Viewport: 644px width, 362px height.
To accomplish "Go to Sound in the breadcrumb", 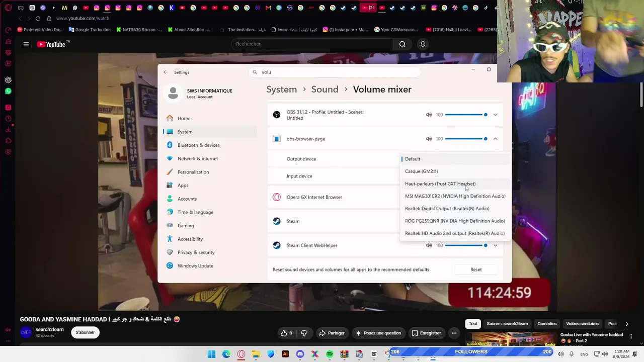I will point(325,89).
